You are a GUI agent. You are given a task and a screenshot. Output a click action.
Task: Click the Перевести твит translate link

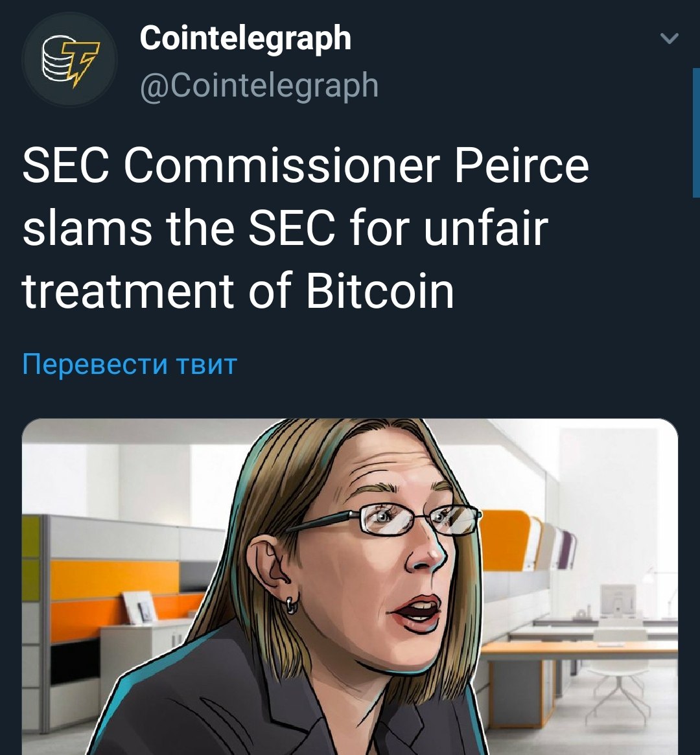pyautogui.click(x=130, y=364)
